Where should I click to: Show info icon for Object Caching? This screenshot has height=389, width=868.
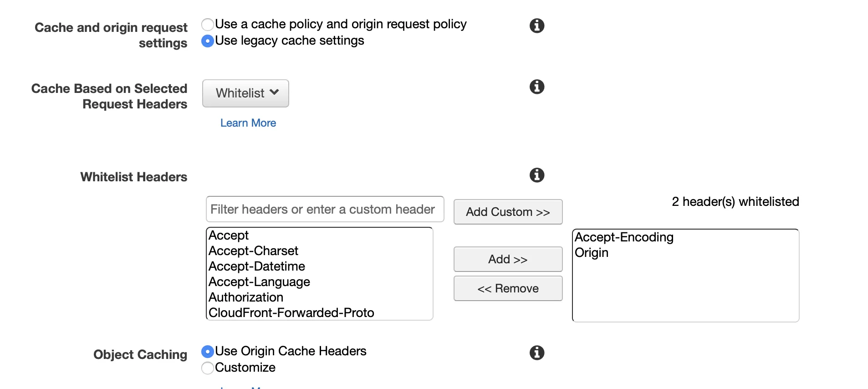pyautogui.click(x=537, y=353)
